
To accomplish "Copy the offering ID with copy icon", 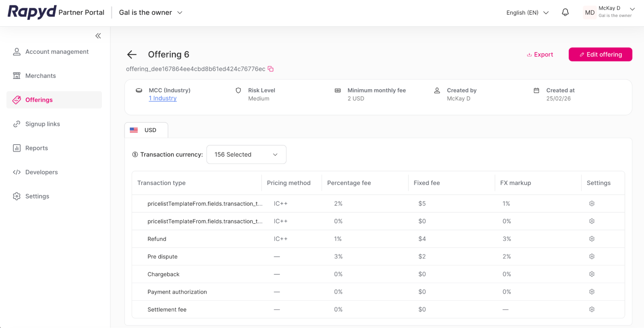I will point(271,69).
